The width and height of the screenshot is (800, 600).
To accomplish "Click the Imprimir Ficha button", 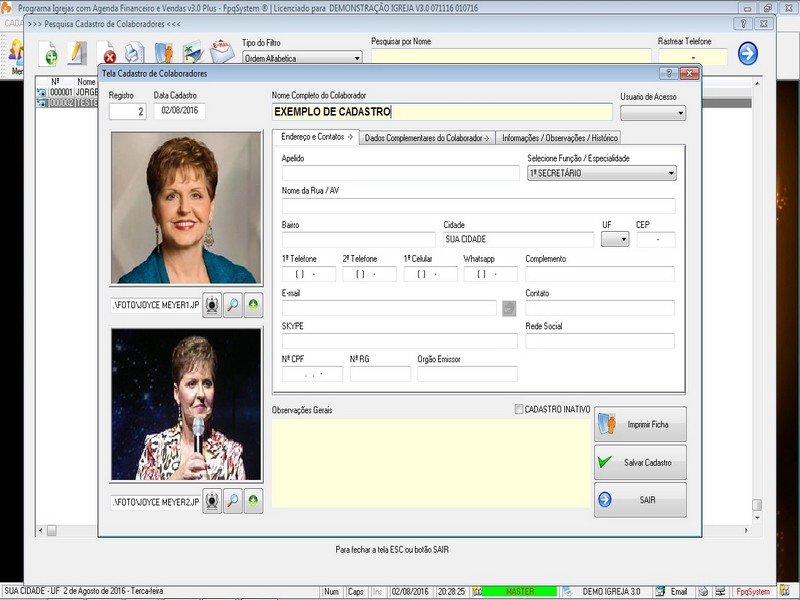I will pyautogui.click(x=640, y=424).
